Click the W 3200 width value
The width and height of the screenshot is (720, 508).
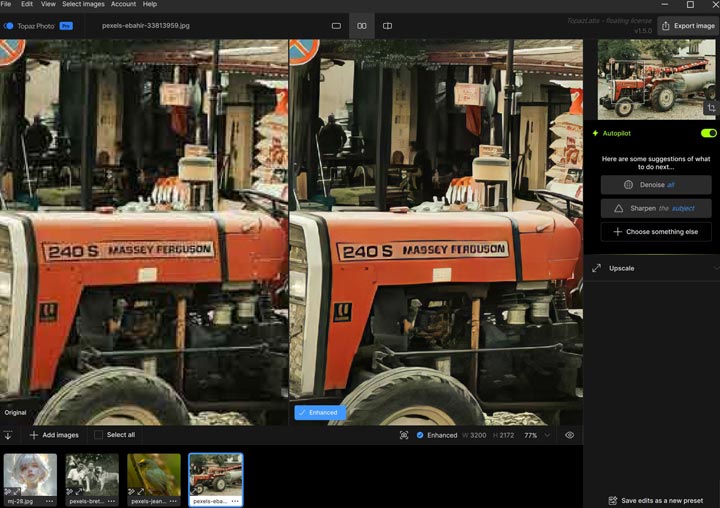coord(474,435)
